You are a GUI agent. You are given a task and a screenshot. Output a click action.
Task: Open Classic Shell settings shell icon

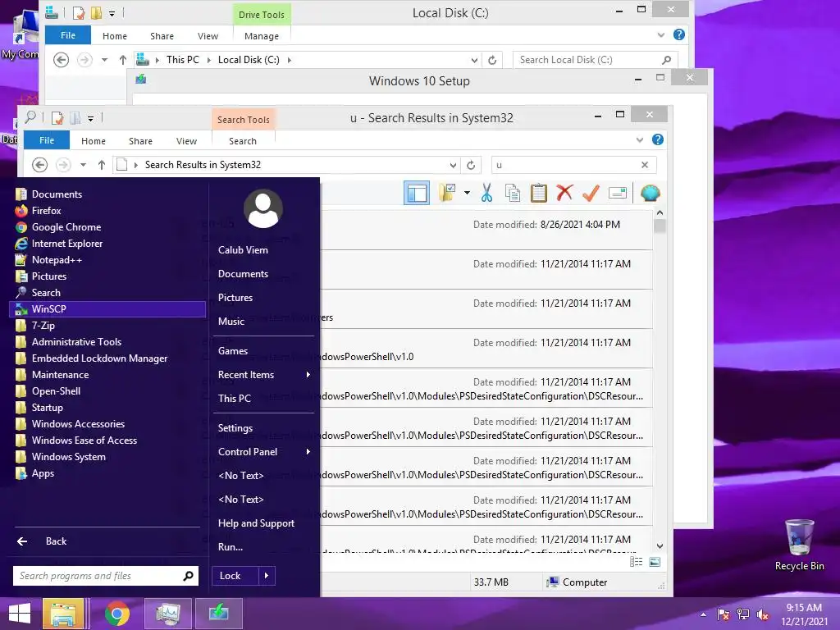pos(650,193)
